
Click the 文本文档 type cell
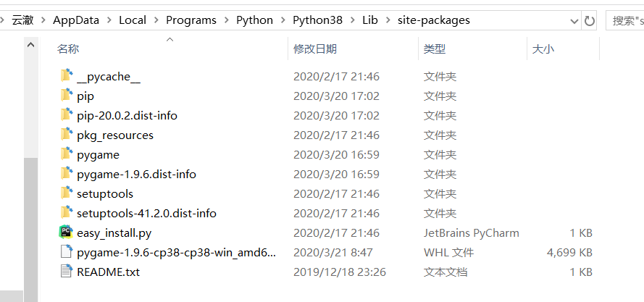click(x=446, y=272)
